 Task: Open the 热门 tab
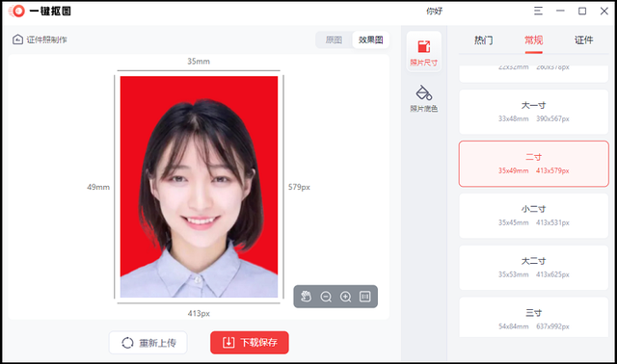point(484,40)
